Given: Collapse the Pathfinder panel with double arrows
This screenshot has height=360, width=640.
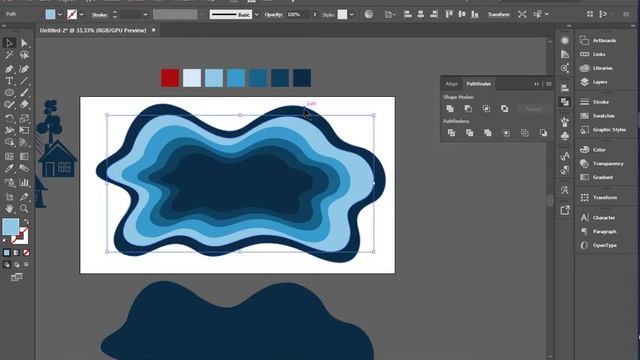Looking at the screenshot, I should pos(536,84).
